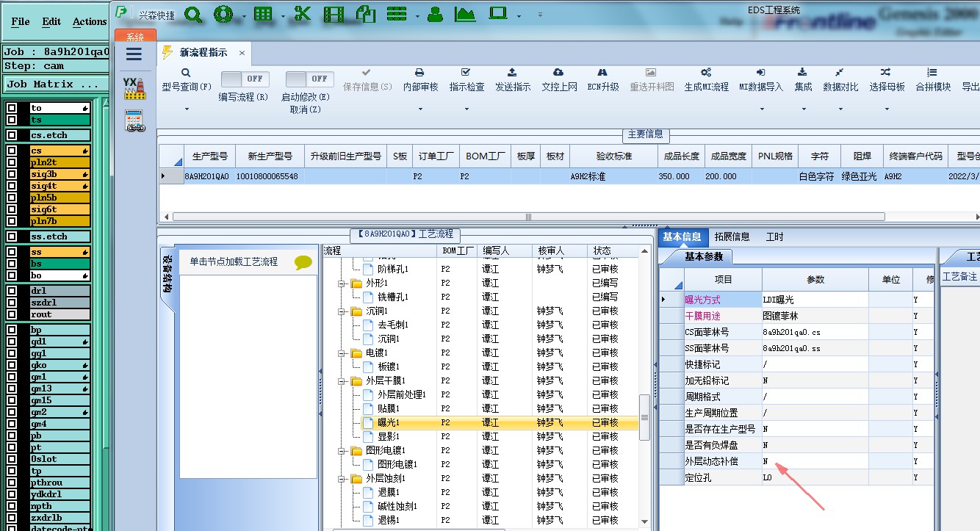Click the 外层动态补偿 parameter value N
Image resolution: width=980 pixels, height=531 pixels.
pos(815,461)
